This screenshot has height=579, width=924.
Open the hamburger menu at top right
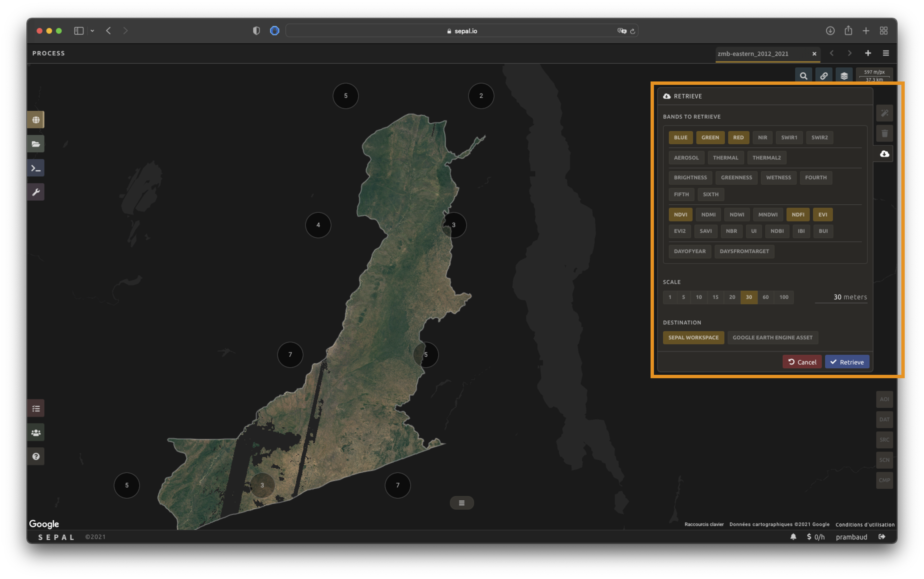coord(886,53)
